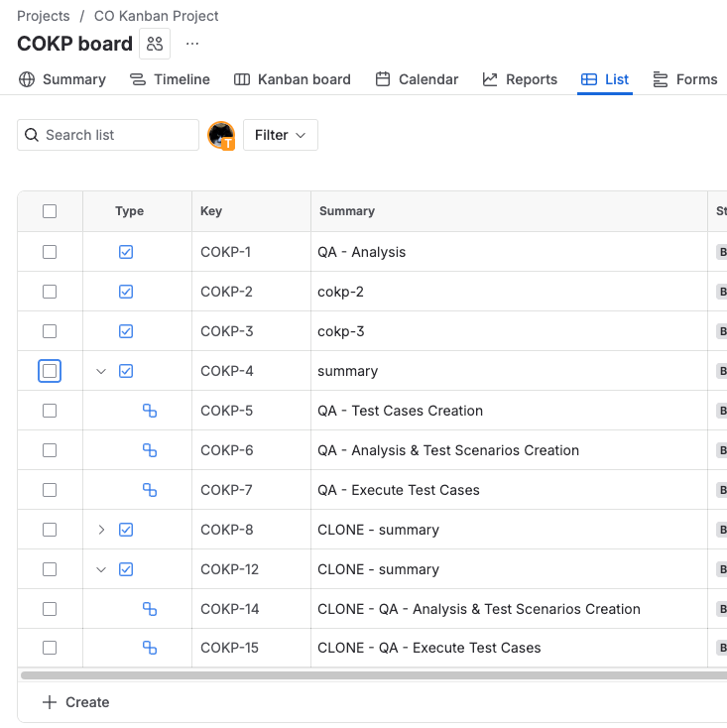Click the subtask icon for COKP-5

click(x=150, y=411)
